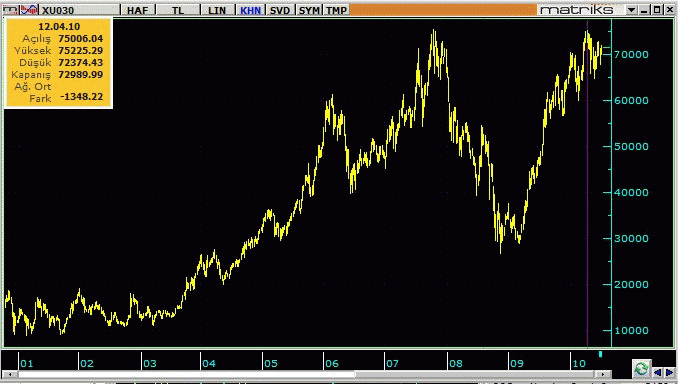Screen dimensions: 678x384
Task: Click the Düşük value 72374.43
Action: coord(81,63)
